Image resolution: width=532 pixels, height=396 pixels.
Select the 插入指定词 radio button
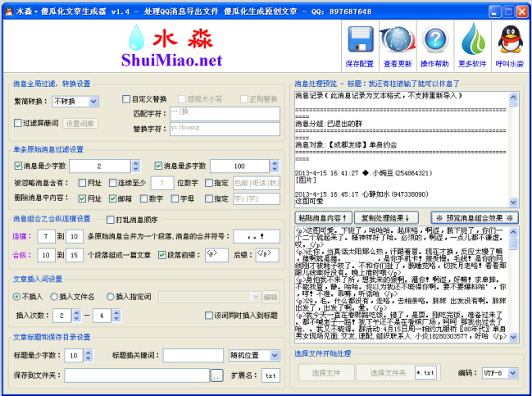point(110,297)
